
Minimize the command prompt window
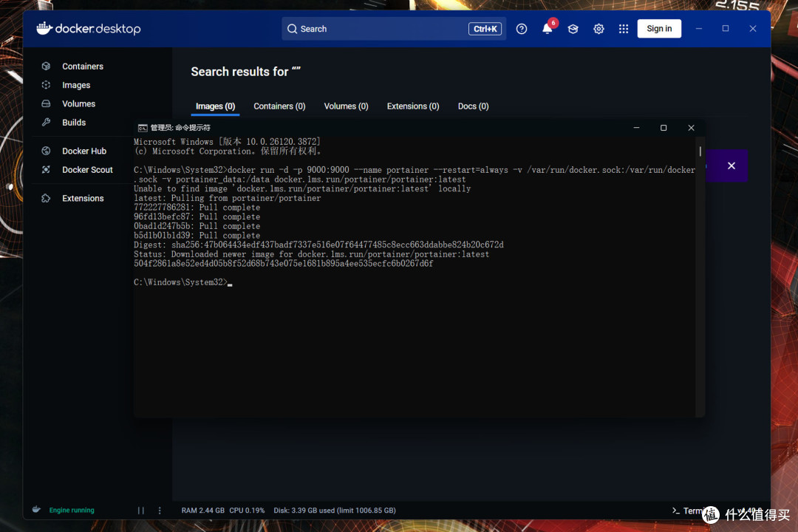click(636, 128)
